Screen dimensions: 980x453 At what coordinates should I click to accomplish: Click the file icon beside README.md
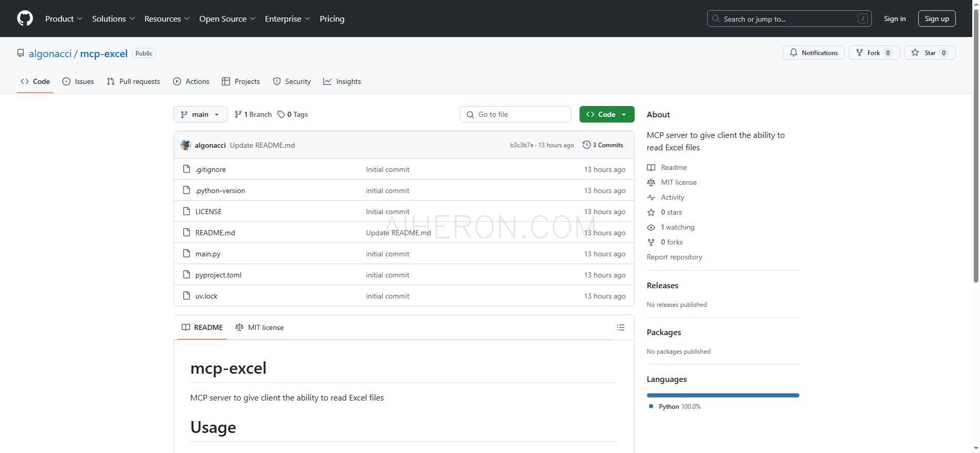tap(187, 232)
